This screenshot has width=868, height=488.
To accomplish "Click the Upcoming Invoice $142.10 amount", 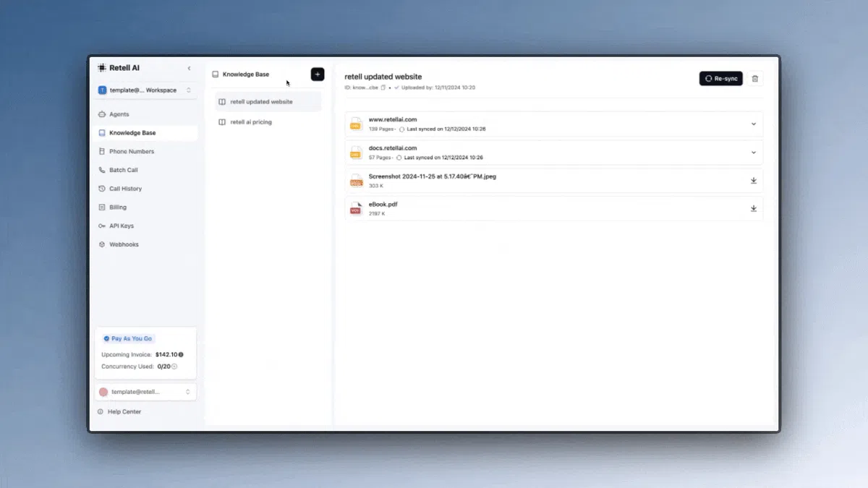I will click(x=166, y=354).
